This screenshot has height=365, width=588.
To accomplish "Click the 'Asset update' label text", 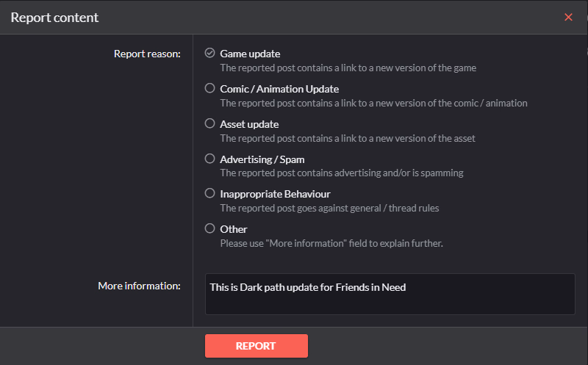I will pos(249,124).
